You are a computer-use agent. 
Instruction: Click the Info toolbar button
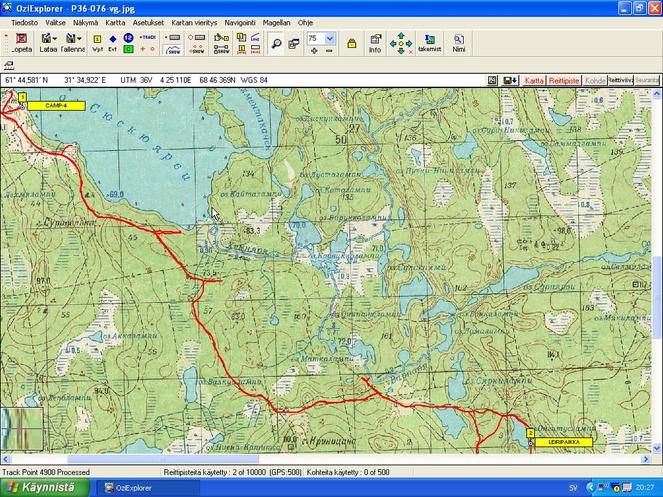pyautogui.click(x=375, y=42)
